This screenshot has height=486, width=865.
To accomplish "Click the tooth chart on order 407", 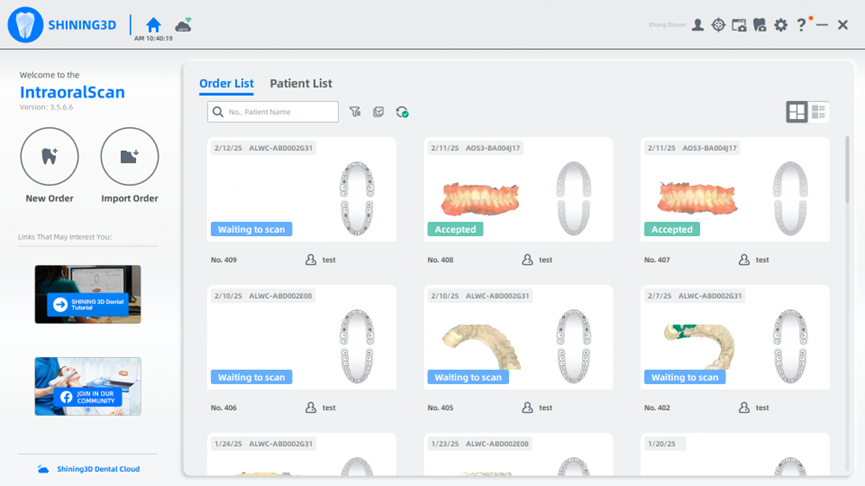I will pos(791,199).
